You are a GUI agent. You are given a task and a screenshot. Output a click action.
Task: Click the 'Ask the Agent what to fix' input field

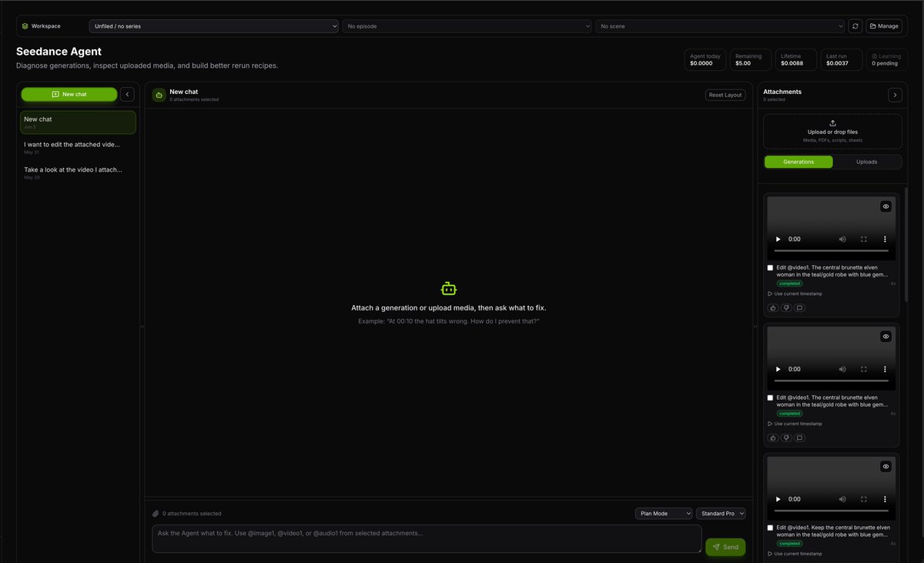pos(427,539)
